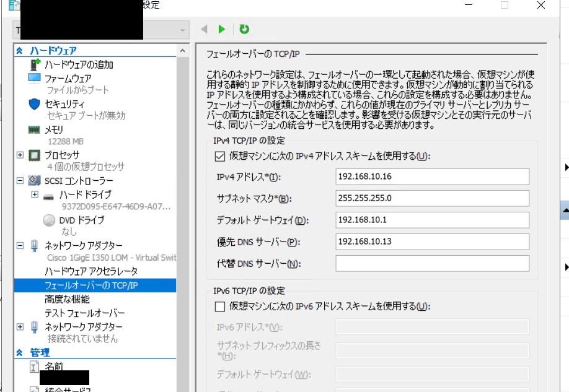Click the サブネット マスク input field
This screenshot has height=392, width=569.
click(432, 198)
